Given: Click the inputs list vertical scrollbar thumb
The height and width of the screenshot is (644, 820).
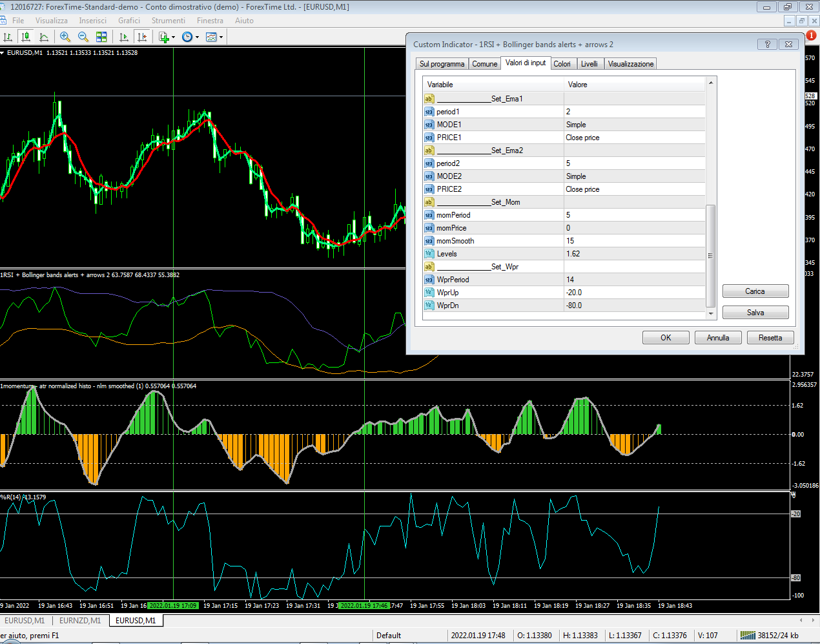Looking at the screenshot, I should [710, 255].
